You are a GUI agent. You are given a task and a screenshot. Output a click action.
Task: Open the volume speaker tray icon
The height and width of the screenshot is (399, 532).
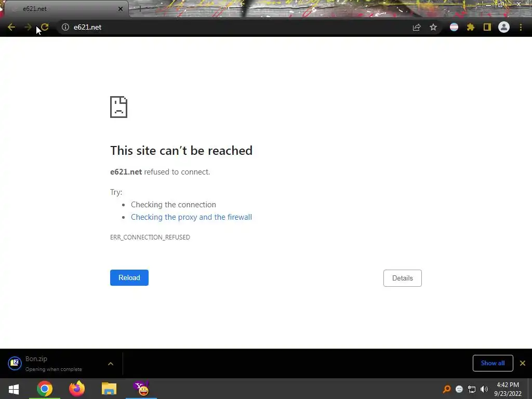click(x=484, y=389)
